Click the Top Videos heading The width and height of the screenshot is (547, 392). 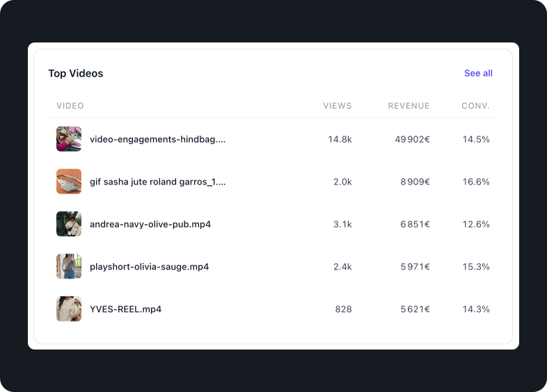tap(76, 73)
